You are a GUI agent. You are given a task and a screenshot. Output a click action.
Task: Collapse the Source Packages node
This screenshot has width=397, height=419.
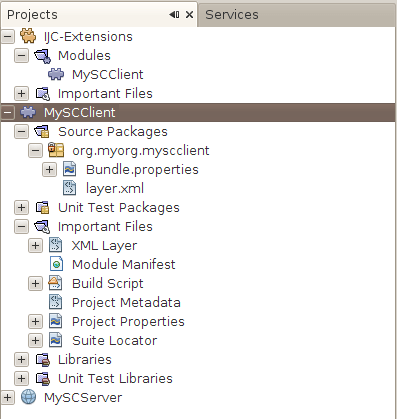pyautogui.click(x=21, y=132)
